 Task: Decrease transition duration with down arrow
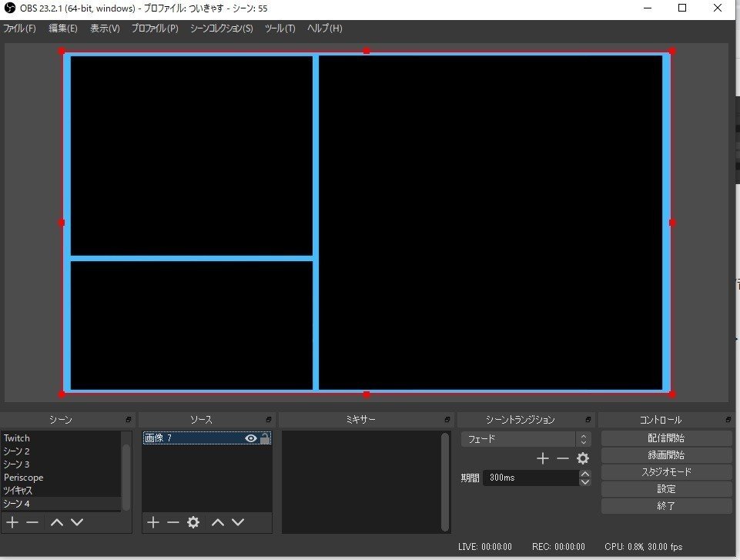coord(584,481)
